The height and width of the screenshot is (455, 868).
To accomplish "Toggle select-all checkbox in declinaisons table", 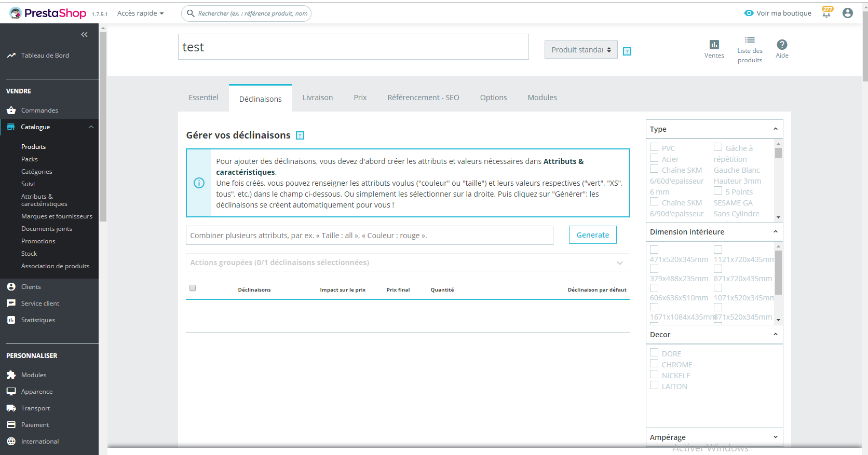I will [x=193, y=288].
